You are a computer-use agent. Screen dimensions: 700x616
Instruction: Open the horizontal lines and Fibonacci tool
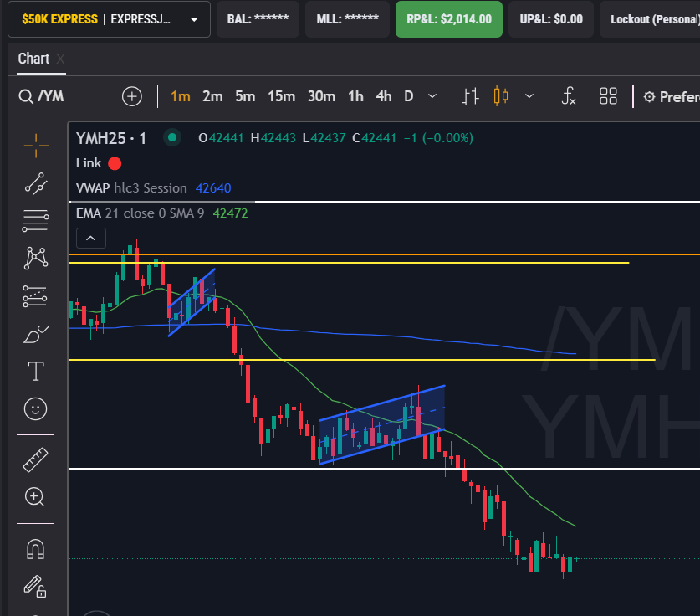35,221
